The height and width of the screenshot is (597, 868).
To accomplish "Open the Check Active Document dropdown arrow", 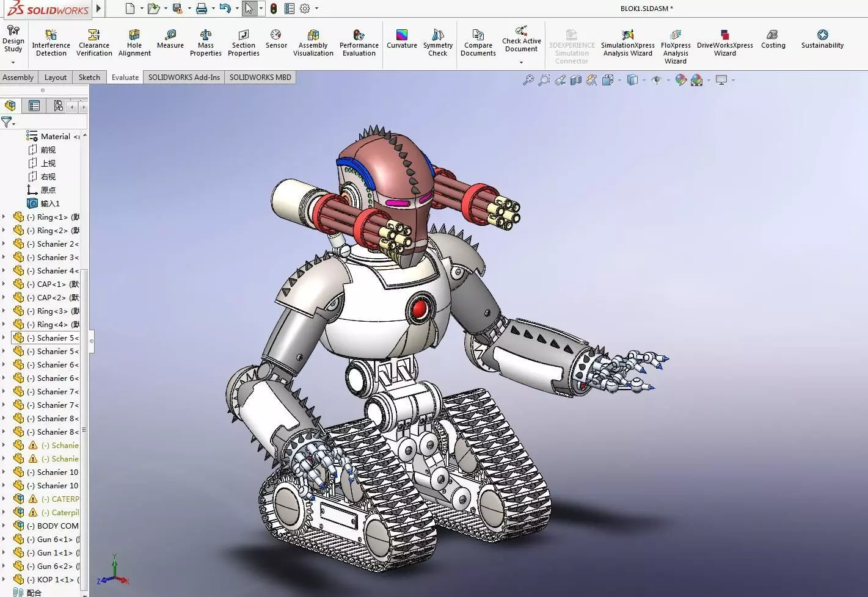I will (521, 62).
